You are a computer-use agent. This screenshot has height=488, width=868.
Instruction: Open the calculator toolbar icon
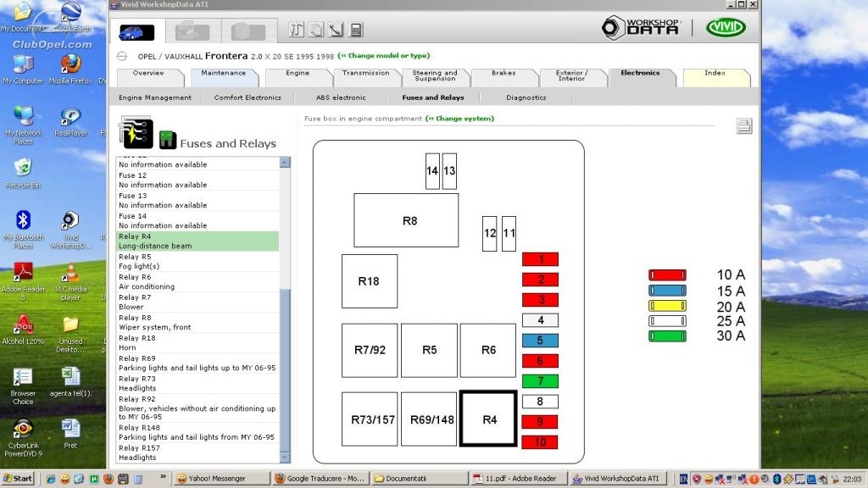click(x=356, y=30)
